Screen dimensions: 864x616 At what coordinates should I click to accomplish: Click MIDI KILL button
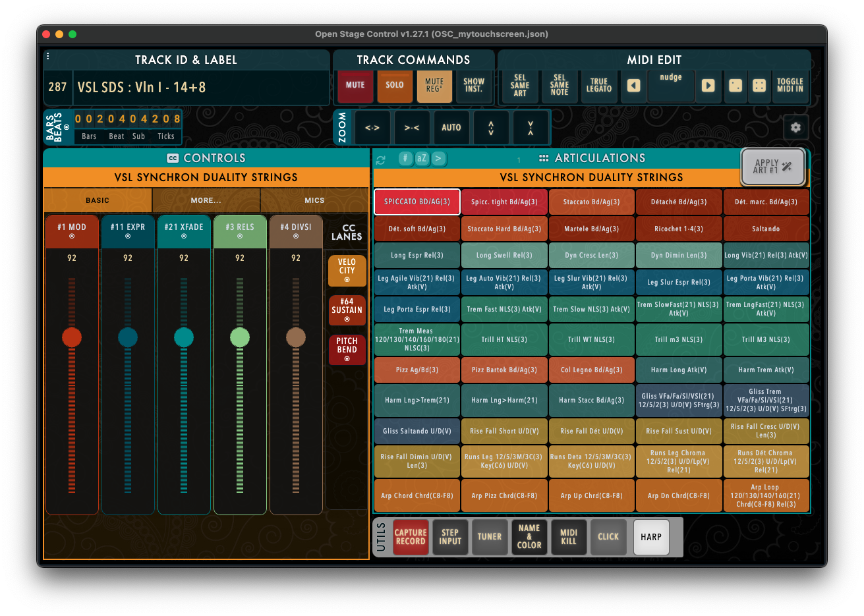pyautogui.click(x=569, y=537)
